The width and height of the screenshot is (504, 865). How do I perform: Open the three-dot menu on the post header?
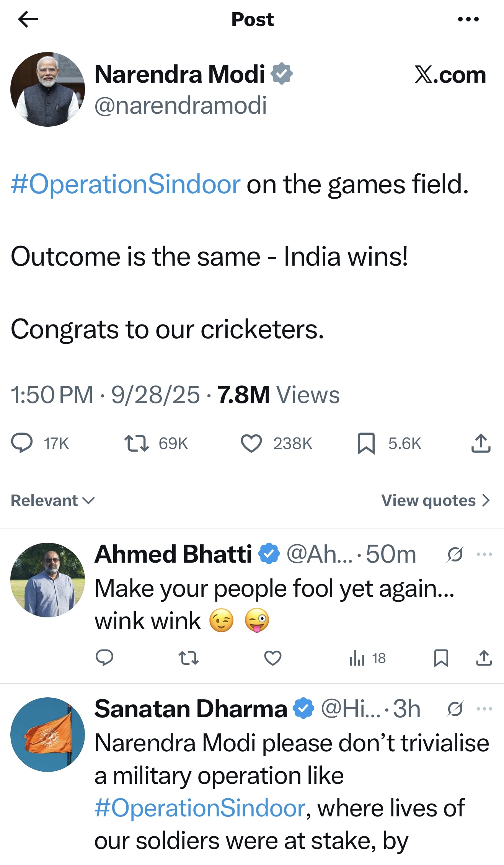coord(468,19)
